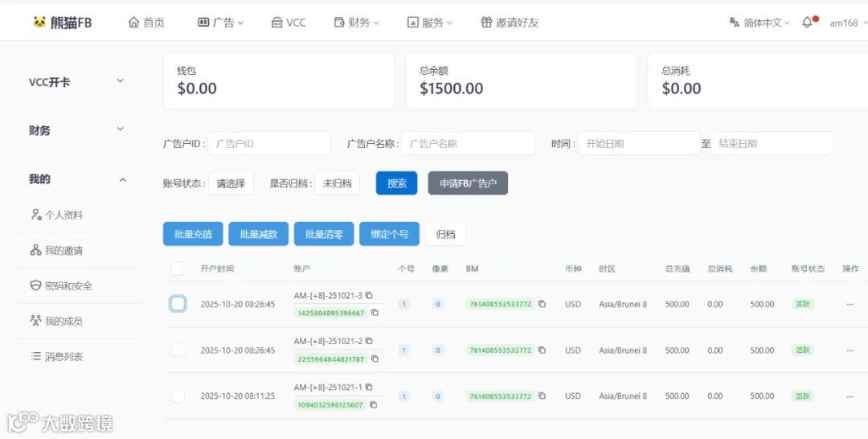Toggle the select-all checkbox in table header

178,269
